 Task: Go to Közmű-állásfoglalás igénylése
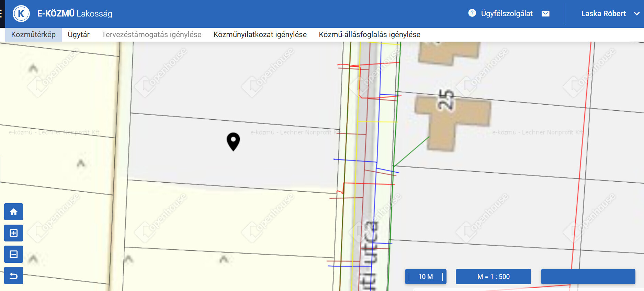[370, 35]
